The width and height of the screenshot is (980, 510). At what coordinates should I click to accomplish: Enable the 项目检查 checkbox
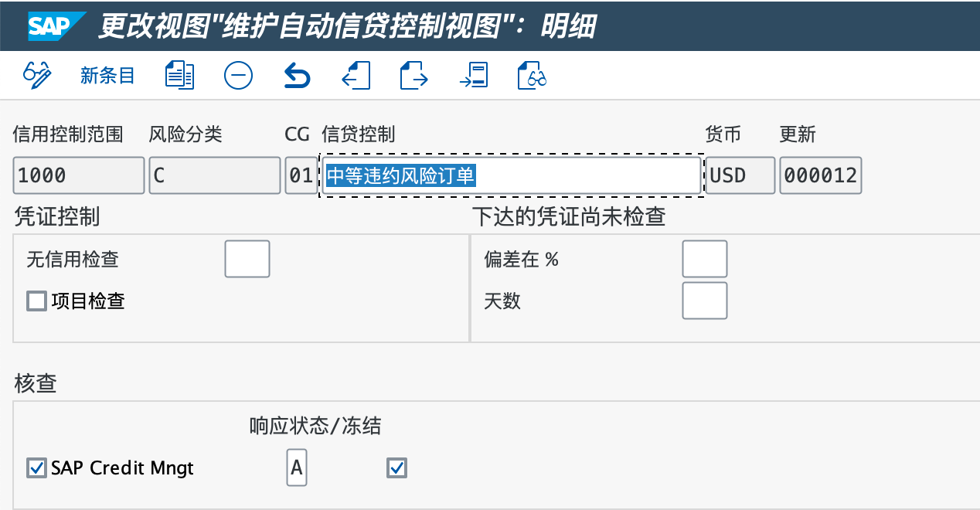[36, 301]
